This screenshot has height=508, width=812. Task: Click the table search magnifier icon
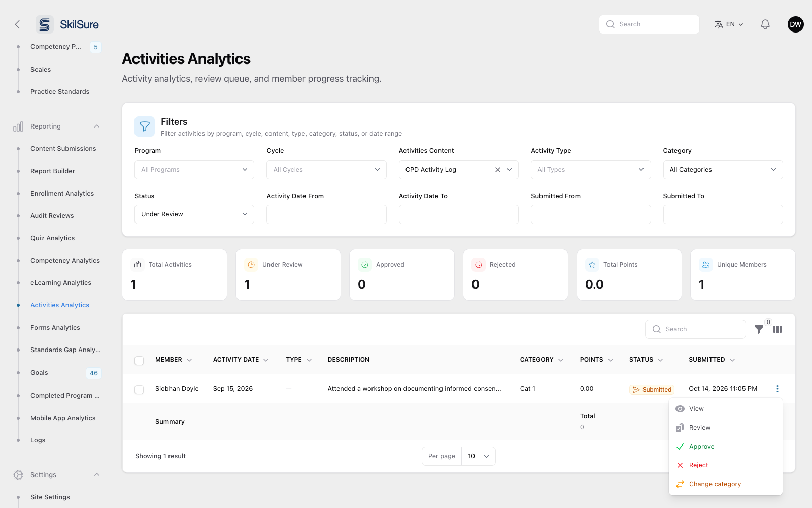click(656, 329)
